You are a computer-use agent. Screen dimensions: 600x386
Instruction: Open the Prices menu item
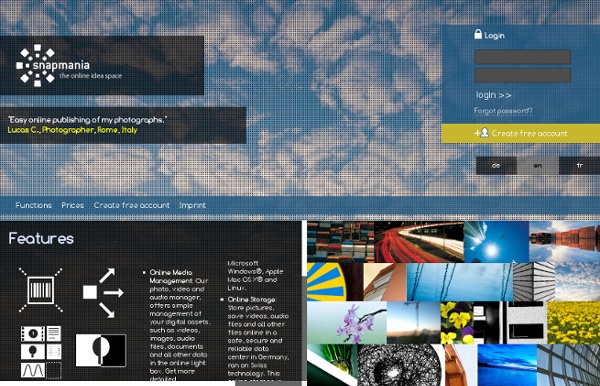click(73, 205)
